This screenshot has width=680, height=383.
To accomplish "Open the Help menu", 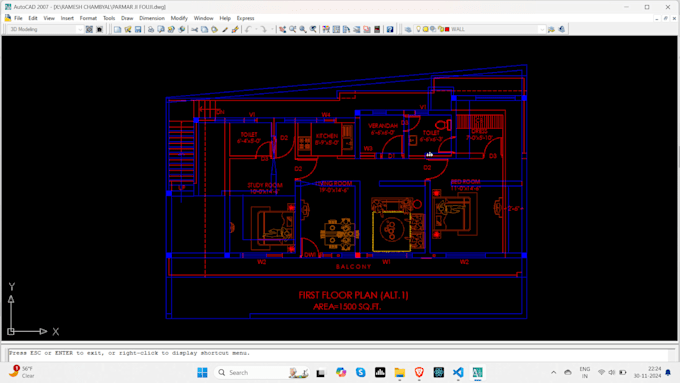I will (225, 18).
